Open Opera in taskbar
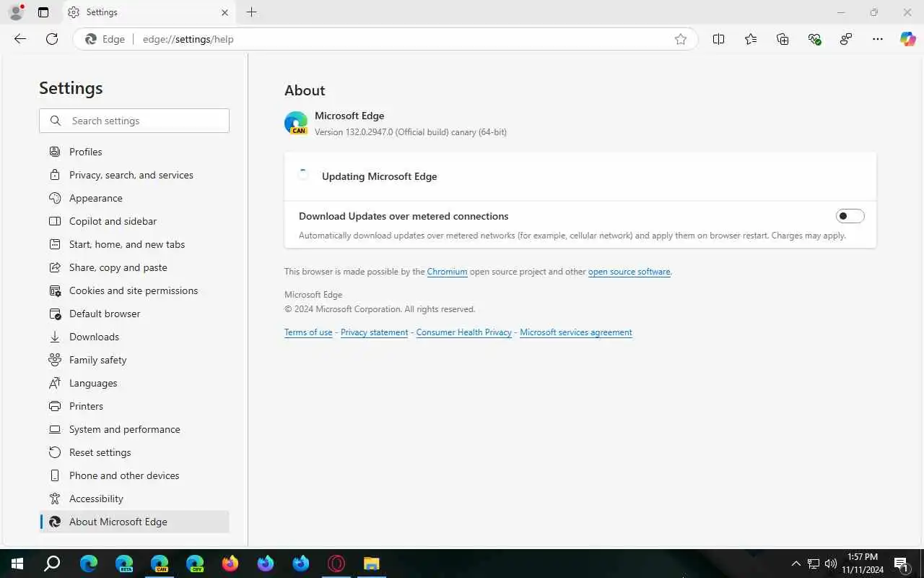This screenshot has height=578, width=924. pos(336,564)
